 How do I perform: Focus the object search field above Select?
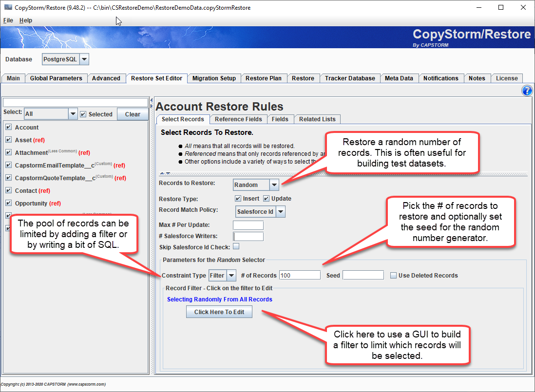[76, 102]
